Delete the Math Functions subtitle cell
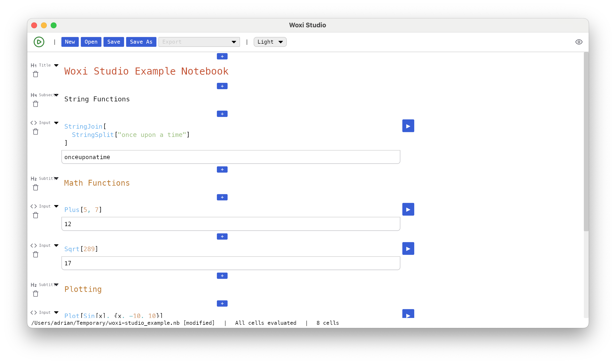This screenshot has width=616, height=364. (36, 188)
